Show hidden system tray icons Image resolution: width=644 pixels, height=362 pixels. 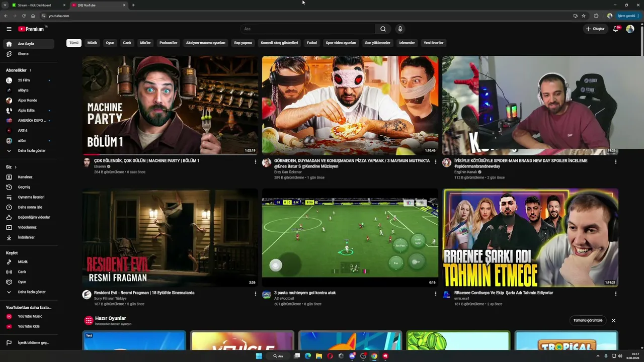tap(598, 356)
